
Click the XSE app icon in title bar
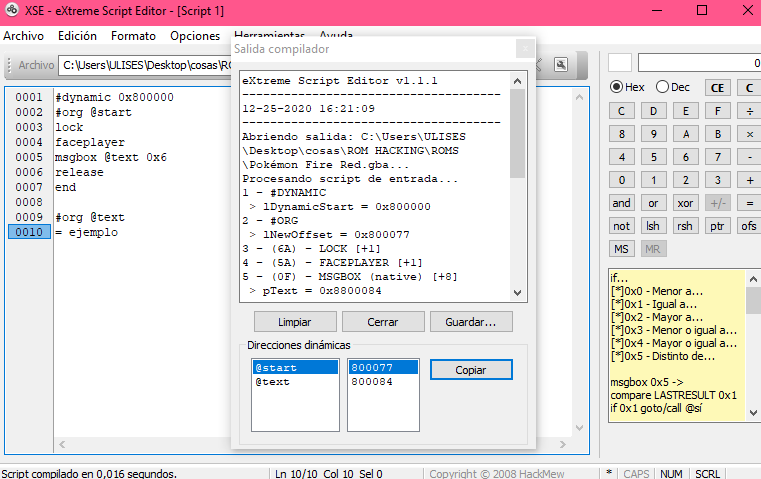tap(12, 12)
